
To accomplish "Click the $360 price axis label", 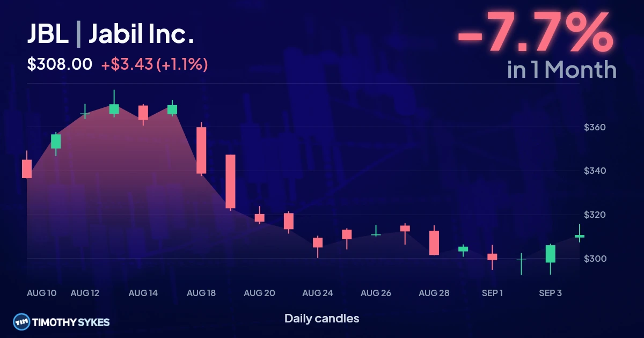I will tap(594, 128).
